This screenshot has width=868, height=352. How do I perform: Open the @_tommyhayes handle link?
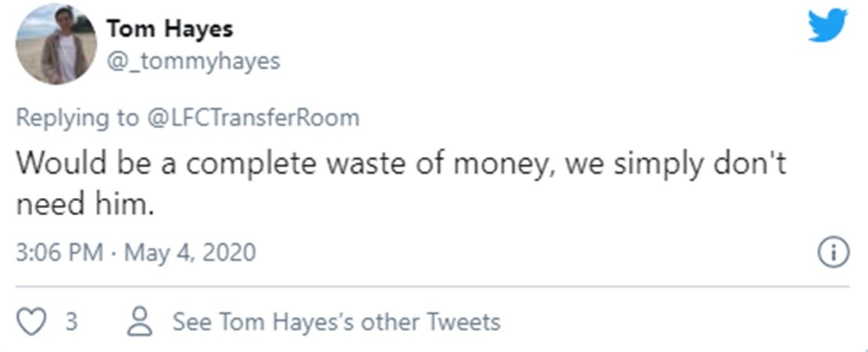193,61
